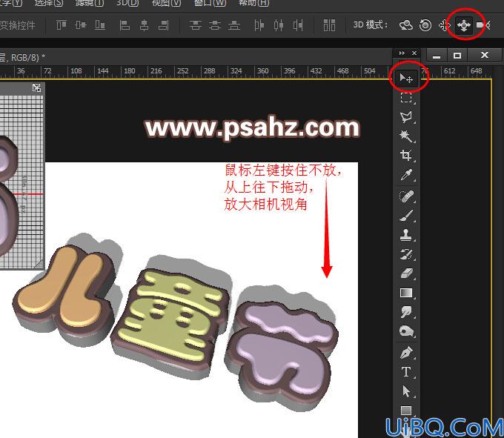Click Align top edges icon
504x438 pixels.
[x=61, y=24]
